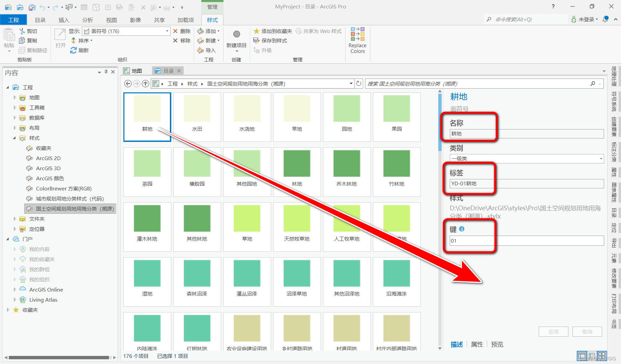Click the catalog Up arrow button

145,84
